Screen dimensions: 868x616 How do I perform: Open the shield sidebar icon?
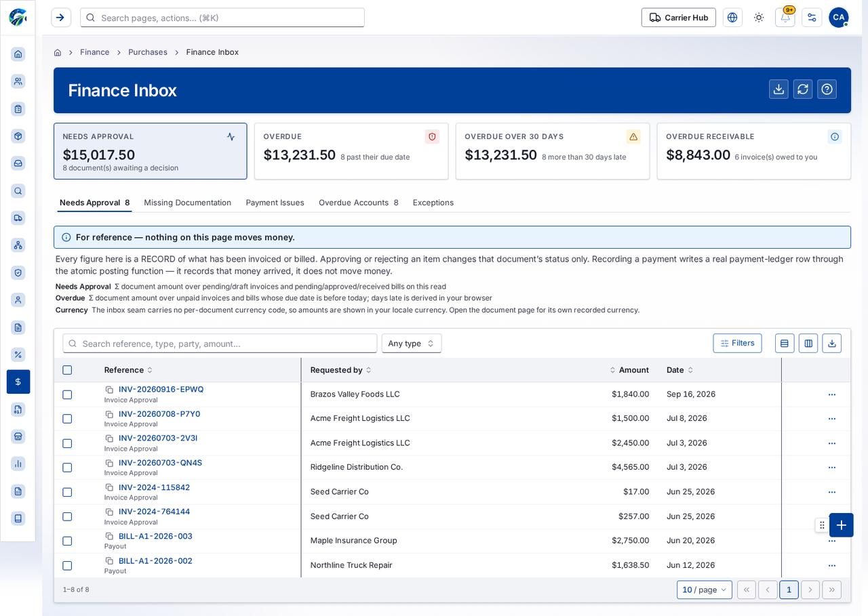[x=18, y=272]
